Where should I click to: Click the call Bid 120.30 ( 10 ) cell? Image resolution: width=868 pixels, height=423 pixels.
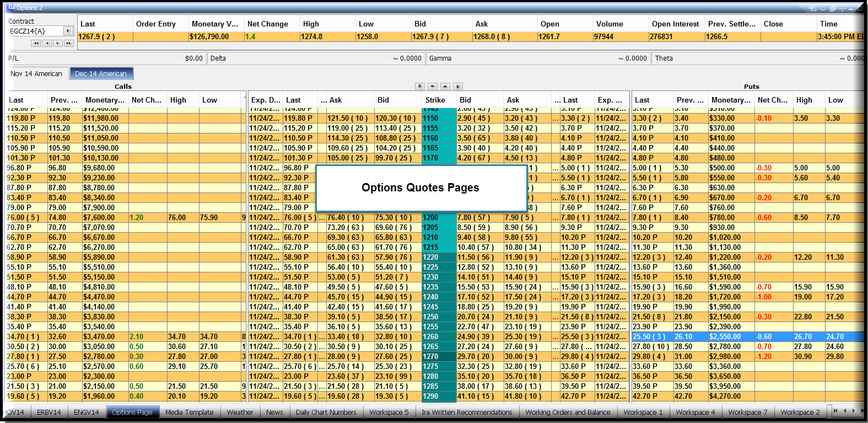398,118
